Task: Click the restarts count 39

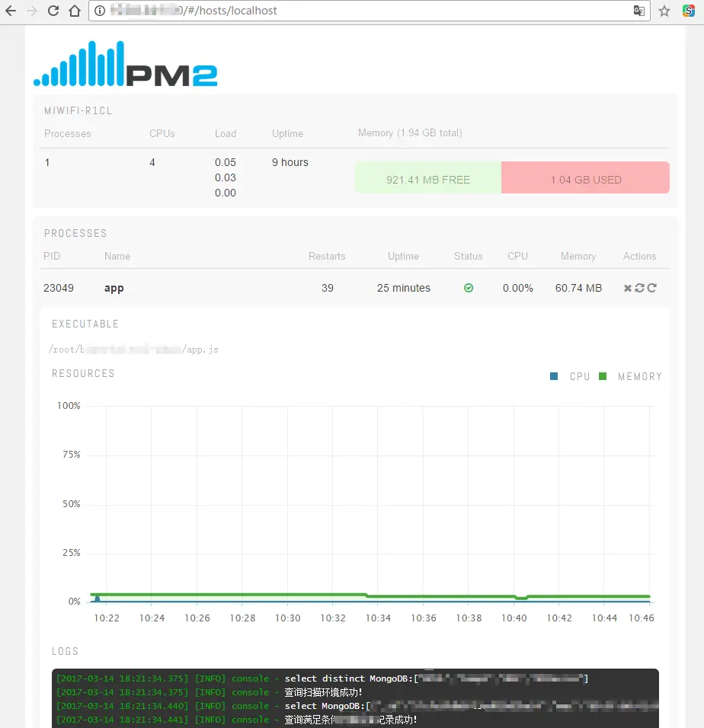Action: click(328, 289)
